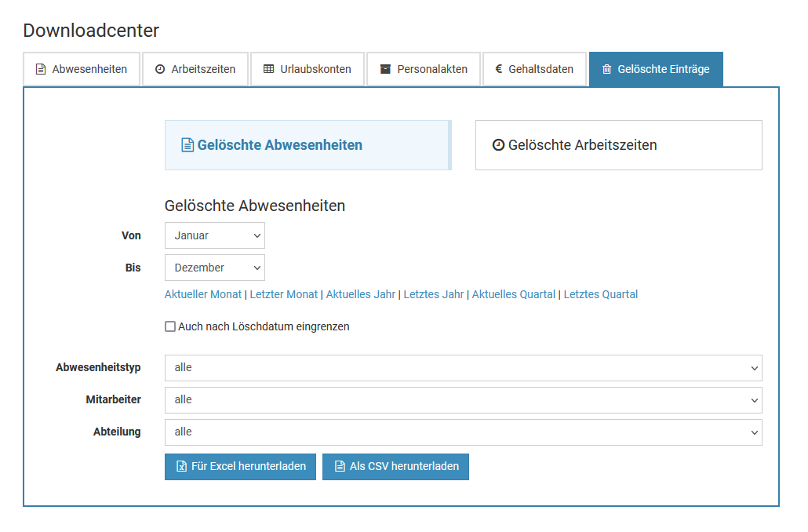Click the document icon on Abwesenheiten tab
The height and width of the screenshot is (532, 808).
[x=41, y=69]
